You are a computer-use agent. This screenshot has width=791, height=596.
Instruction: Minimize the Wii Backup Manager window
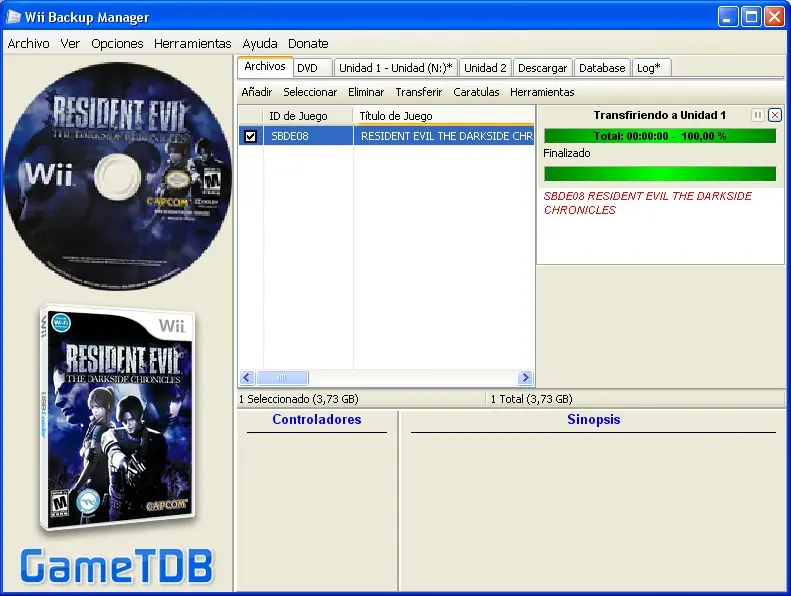pyautogui.click(x=727, y=17)
